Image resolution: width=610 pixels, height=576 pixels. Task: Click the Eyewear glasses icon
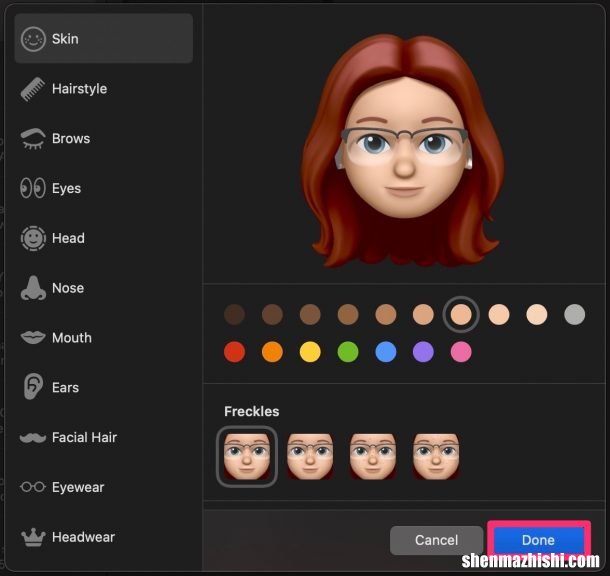(x=33, y=487)
